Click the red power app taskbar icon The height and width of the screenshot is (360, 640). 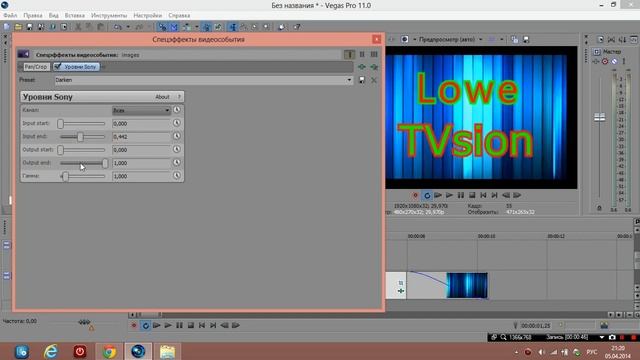(80, 351)
